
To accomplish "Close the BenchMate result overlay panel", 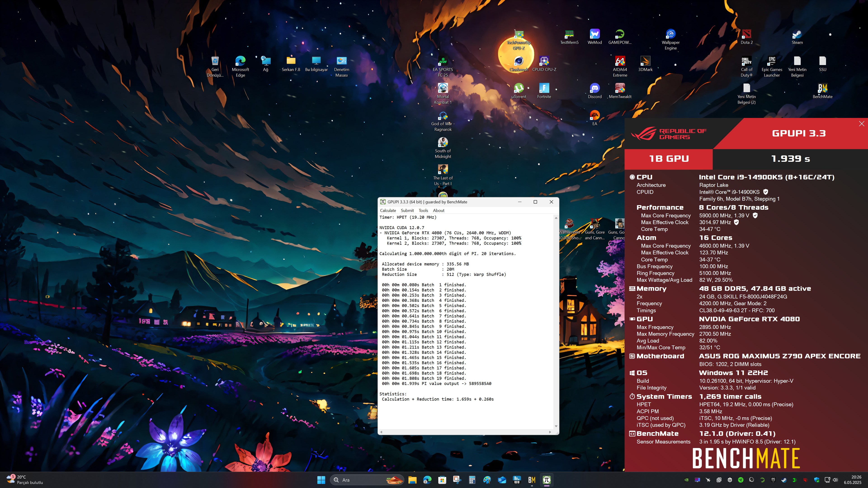I will (x=862, y=124).
